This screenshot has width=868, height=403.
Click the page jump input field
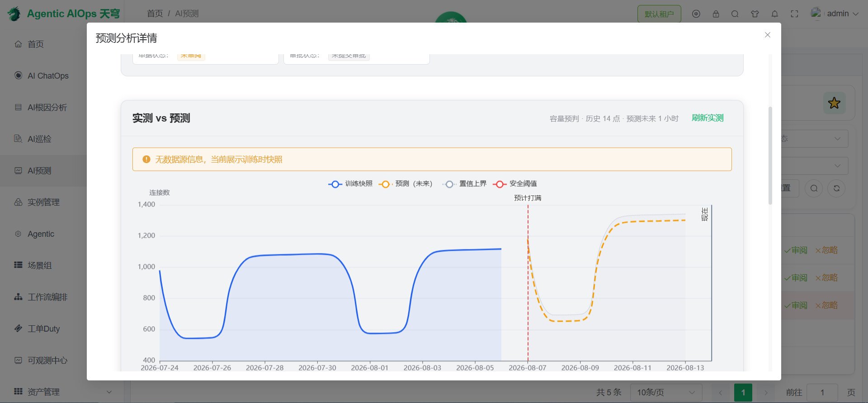coord(822,393)
